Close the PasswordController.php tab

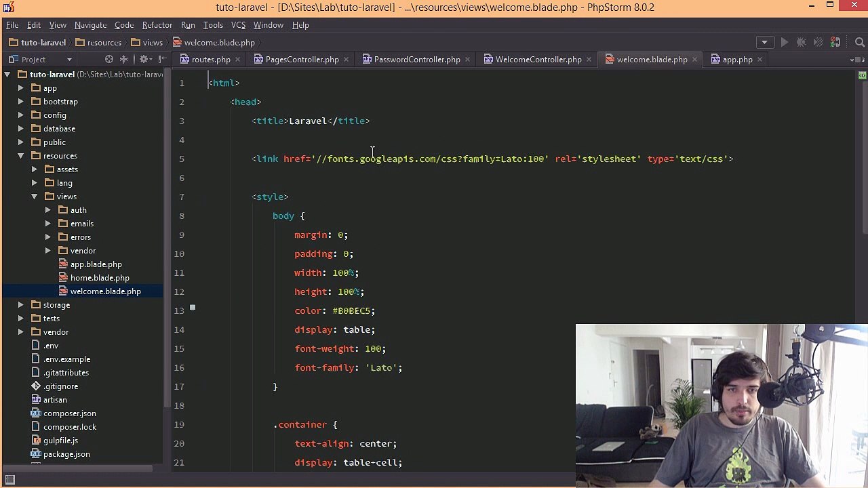[x=467, y=60]
